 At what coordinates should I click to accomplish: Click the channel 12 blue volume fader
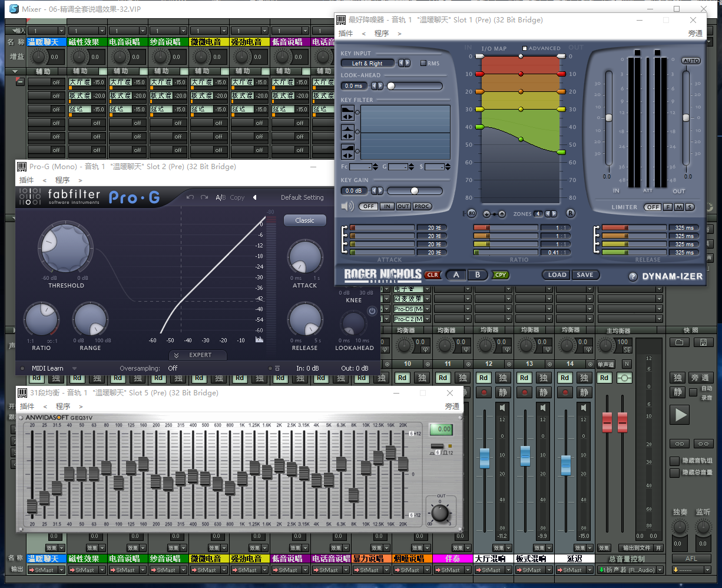(484, 458)
